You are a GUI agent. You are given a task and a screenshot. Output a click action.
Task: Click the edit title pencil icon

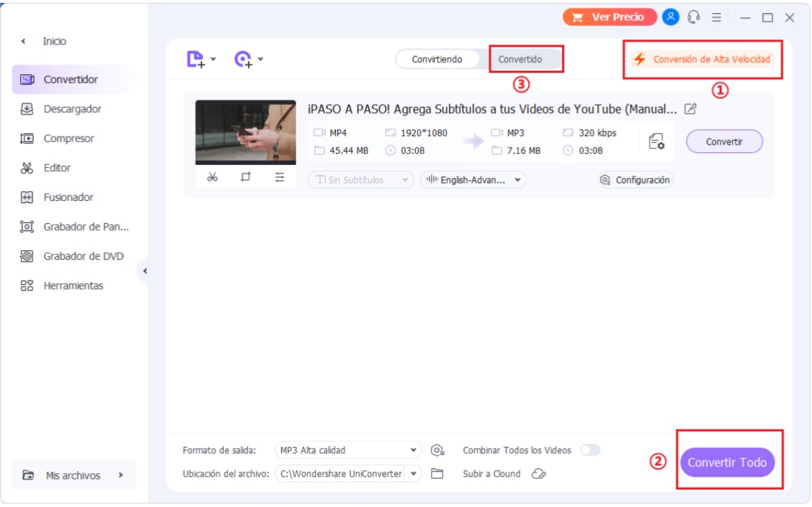click(690, 109)
